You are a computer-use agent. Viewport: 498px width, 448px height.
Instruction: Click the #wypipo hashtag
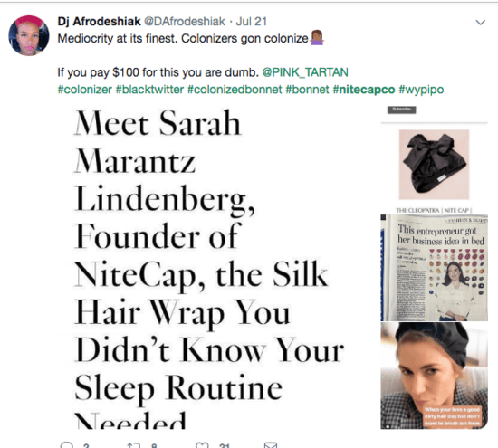(421, 90)
